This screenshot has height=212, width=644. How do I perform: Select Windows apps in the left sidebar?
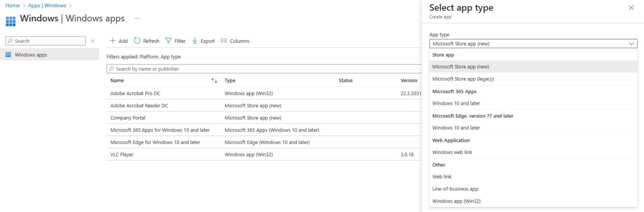pyautogui.click(x=49, y=54)
